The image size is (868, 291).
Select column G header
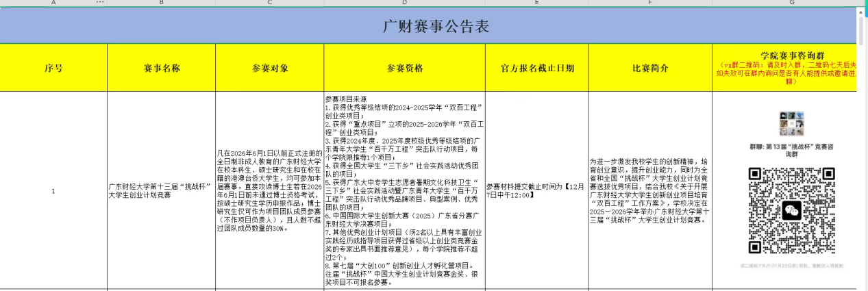[791, 3]
